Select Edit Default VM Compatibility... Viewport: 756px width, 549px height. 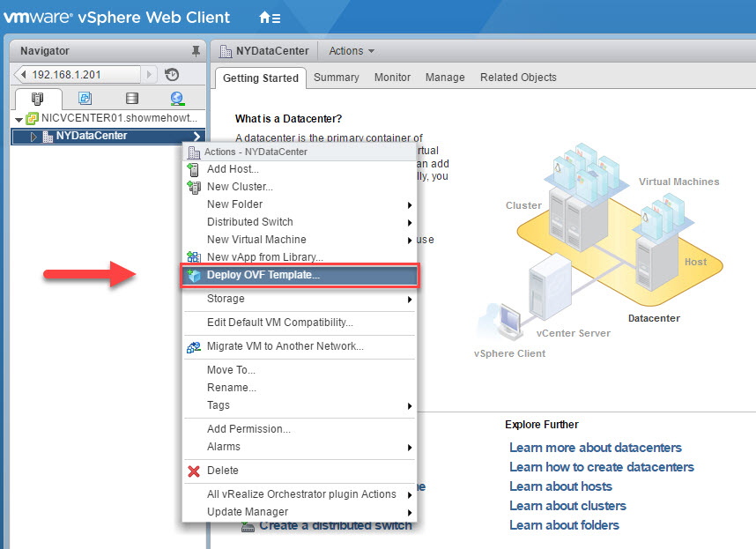pos(299,323)
